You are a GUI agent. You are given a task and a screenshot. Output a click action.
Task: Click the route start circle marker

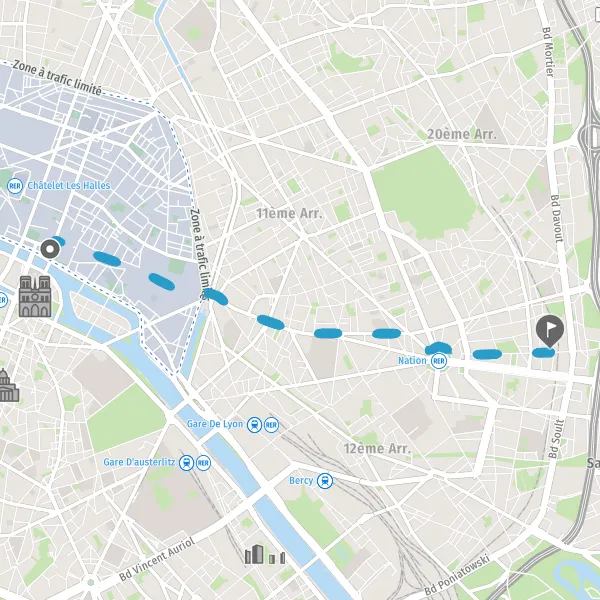[x=50, y=249]
